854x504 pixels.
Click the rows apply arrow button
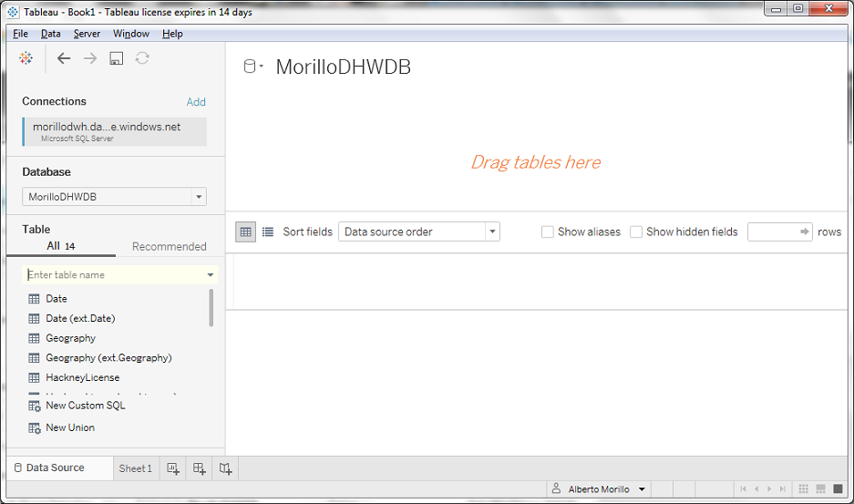805,232
